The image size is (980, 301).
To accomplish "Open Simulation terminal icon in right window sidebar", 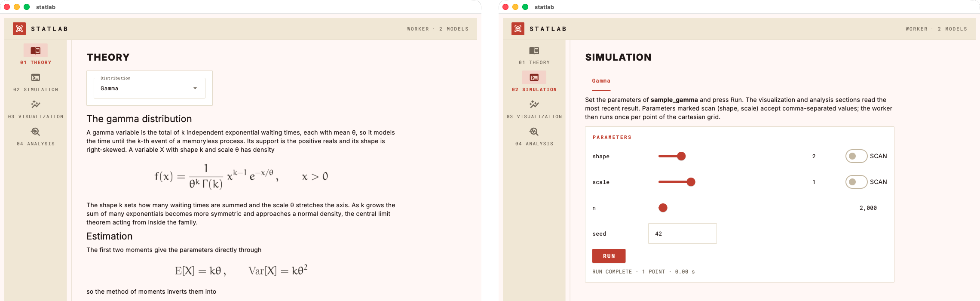I will [534, 77].
